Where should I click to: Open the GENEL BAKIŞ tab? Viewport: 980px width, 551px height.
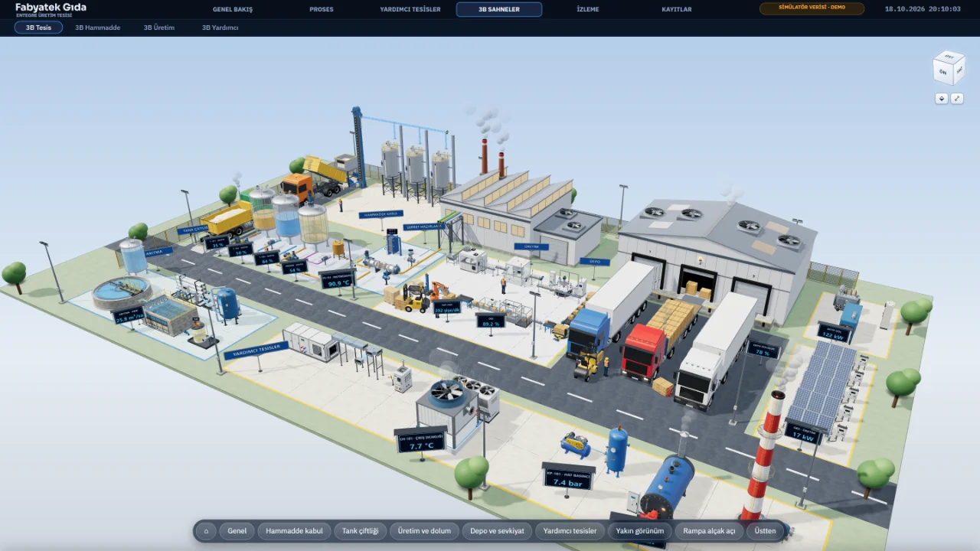(x=233, y=9)
